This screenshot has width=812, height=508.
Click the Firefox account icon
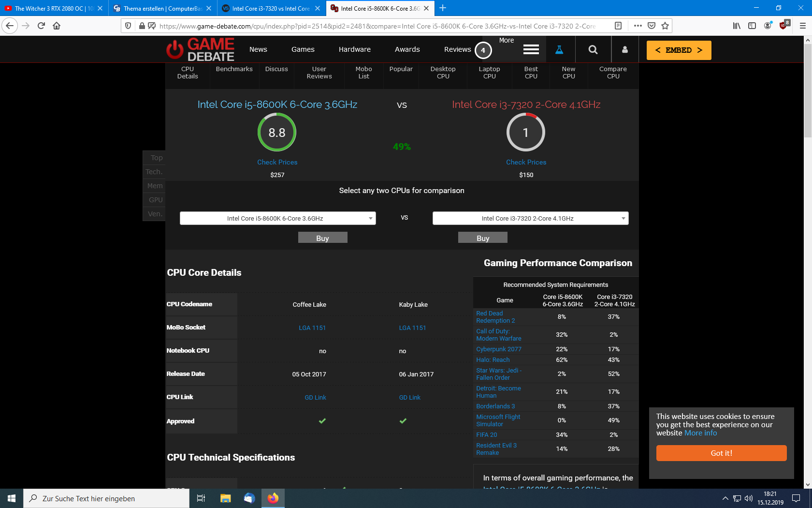768,26
